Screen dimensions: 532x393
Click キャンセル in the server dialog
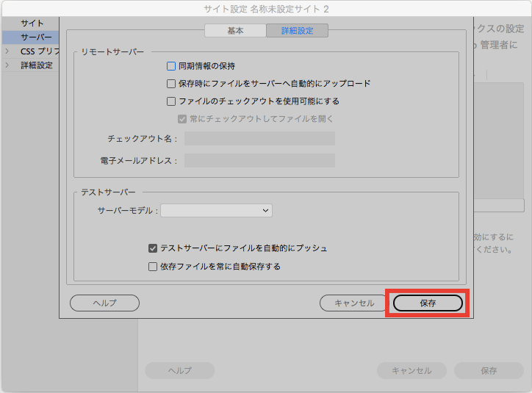pyautogui.click(x=354, y=303)
